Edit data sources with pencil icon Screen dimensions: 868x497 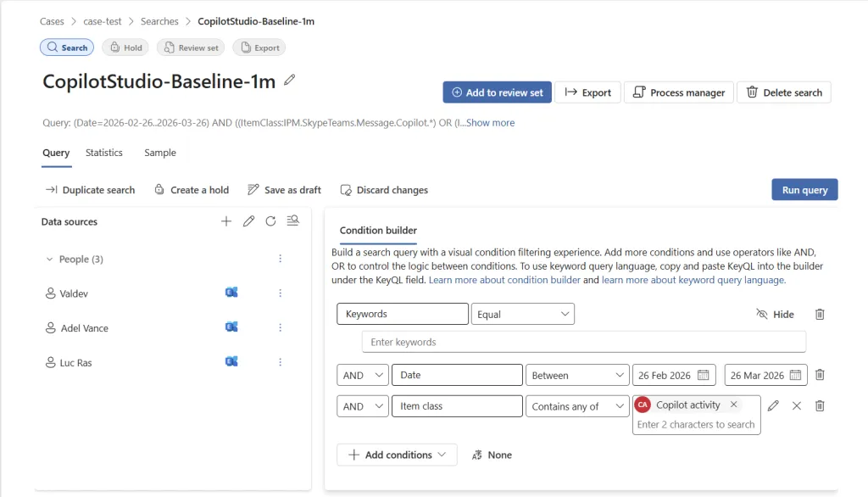coord(248,221)
